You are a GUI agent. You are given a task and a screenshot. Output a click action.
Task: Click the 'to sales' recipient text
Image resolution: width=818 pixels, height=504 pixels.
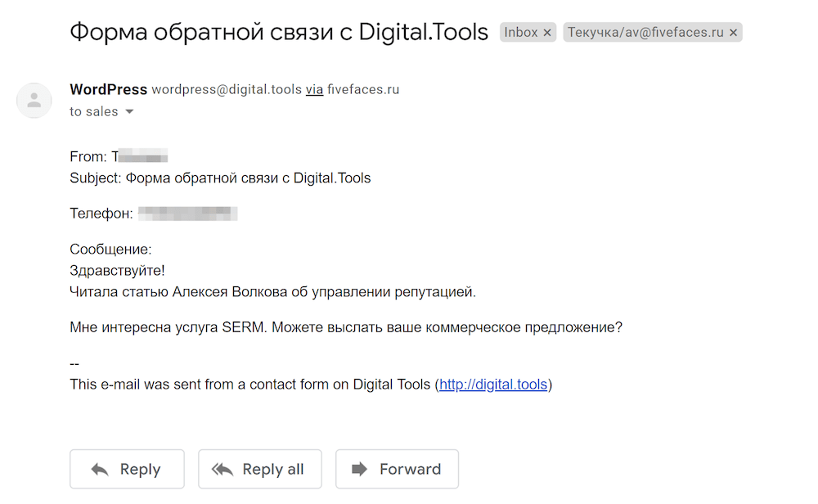pyautogui.click(x=94, y=112)
